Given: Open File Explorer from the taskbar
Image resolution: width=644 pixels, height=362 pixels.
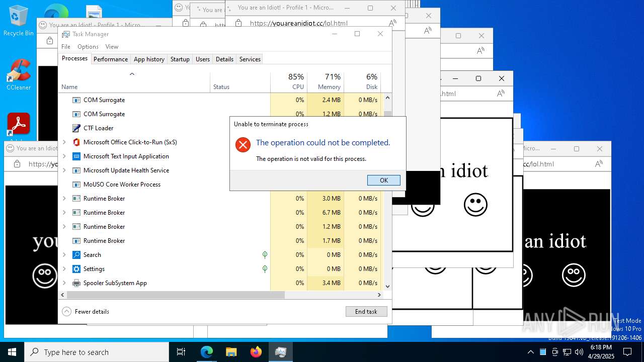Looking at the screenshot, I should point(231,352).
